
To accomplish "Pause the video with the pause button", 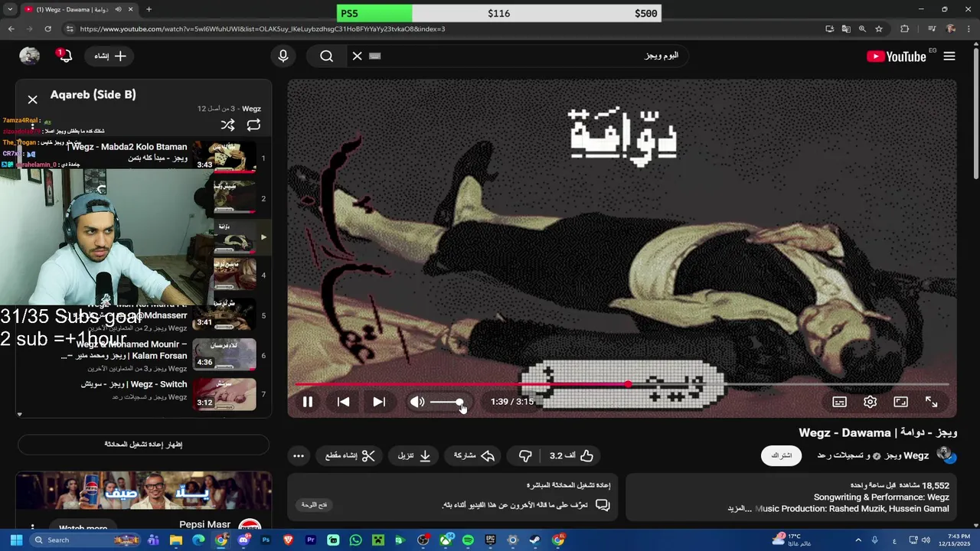I will coord(307,402).
